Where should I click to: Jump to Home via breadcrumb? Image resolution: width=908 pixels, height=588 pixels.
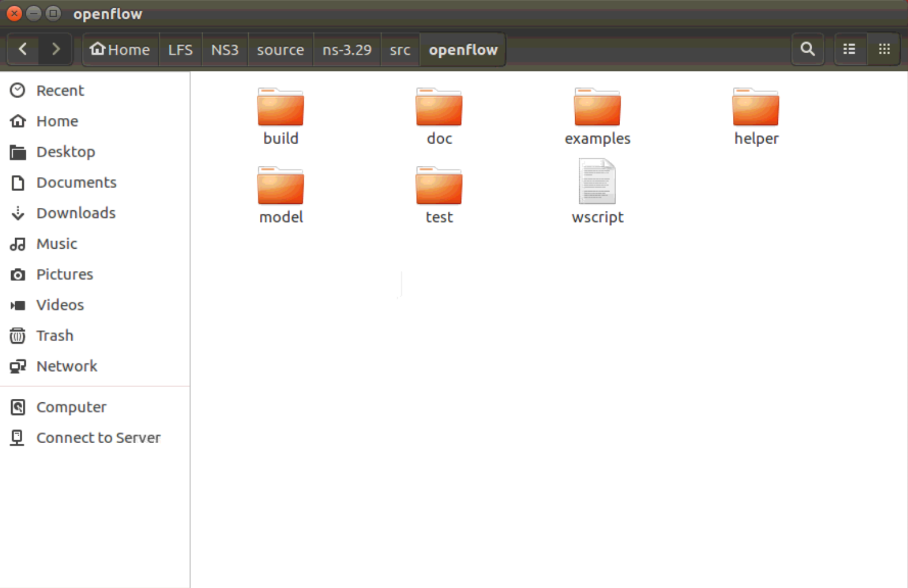tap(120, 49)
